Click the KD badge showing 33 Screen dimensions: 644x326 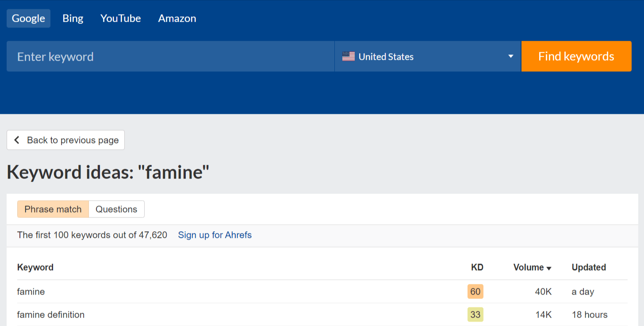[x=475, y=314]
